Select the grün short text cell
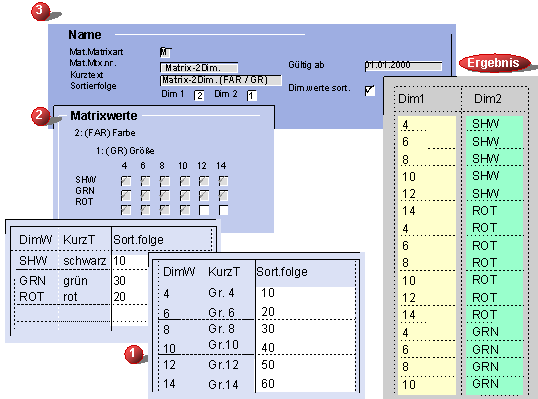 tap(75, 281)
